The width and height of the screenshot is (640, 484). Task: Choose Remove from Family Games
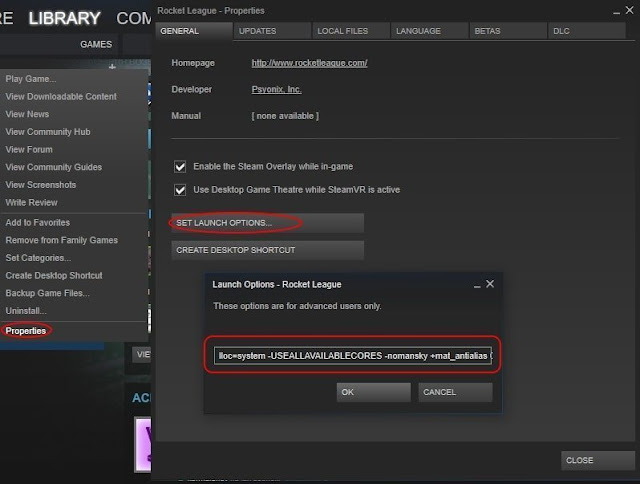point(62,240)
